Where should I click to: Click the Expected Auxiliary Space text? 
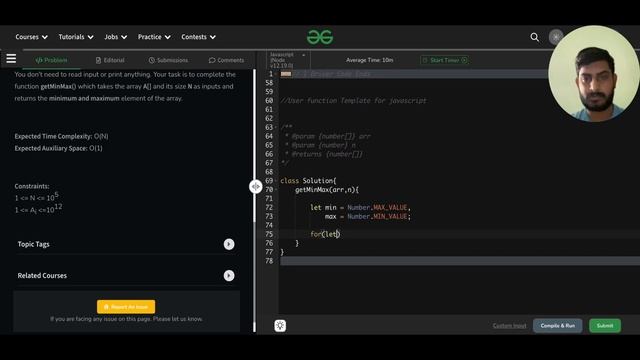58,148
